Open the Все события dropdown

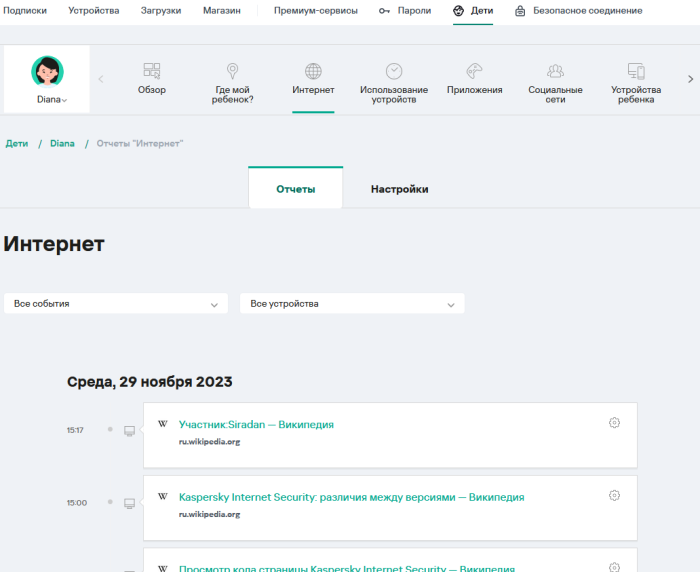116,304
